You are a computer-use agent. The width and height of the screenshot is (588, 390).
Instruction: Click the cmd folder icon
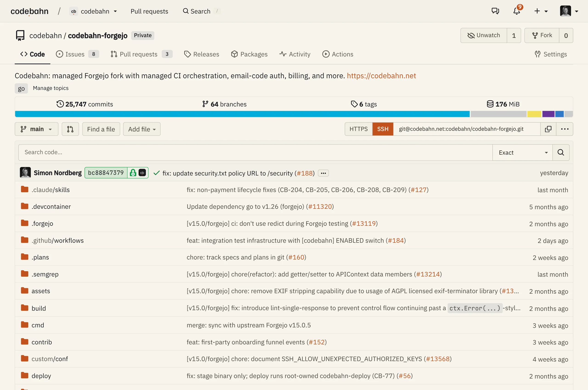point(25,325)
